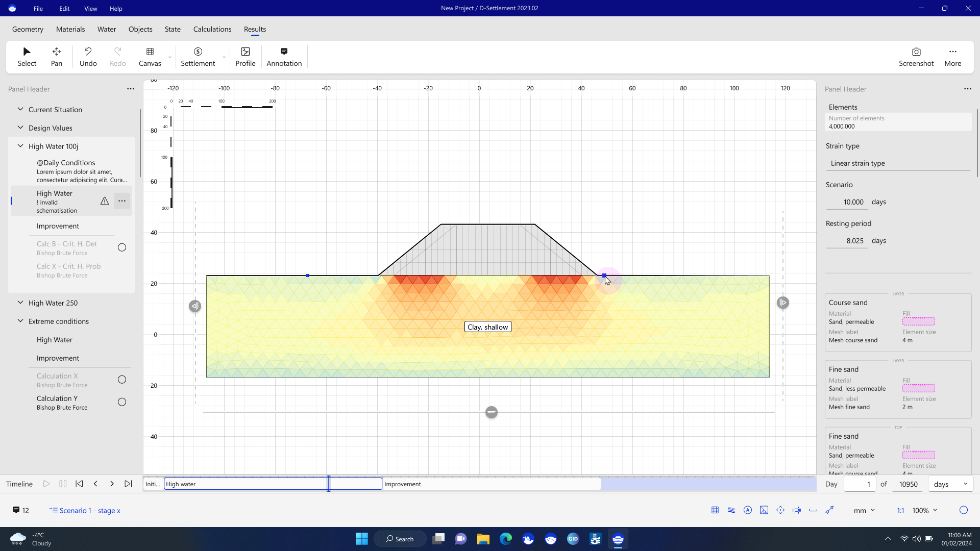Open the Profile tool

click(x=245, y=57)
